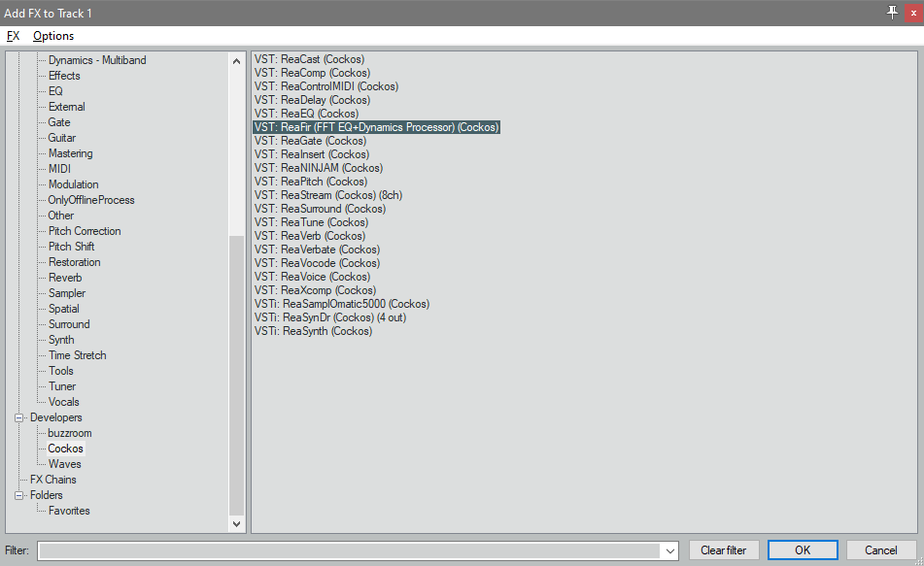Select VSTi: ReaSynth (Cockos) instrument
This screenshot has height=566, width=924.
point(313,331)
